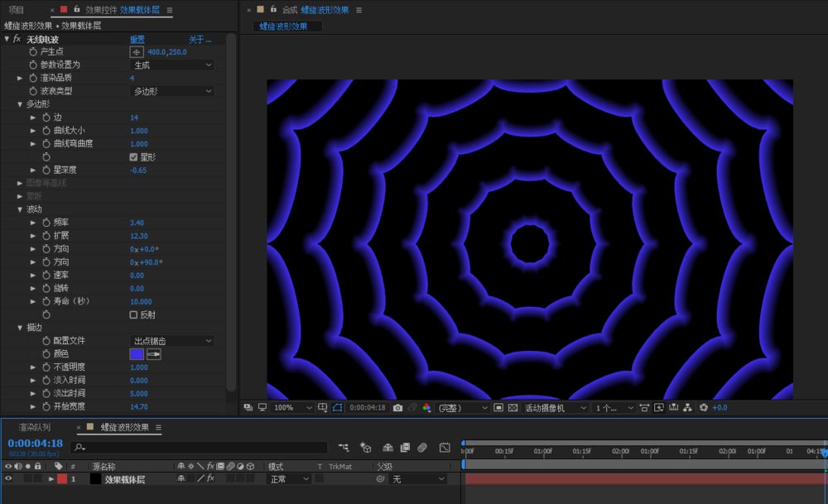This screenshot has width=828, height=504.
Task: Click the snapshot camera icon in viewer
Action: pyautogui.click(x=398, y=408)
